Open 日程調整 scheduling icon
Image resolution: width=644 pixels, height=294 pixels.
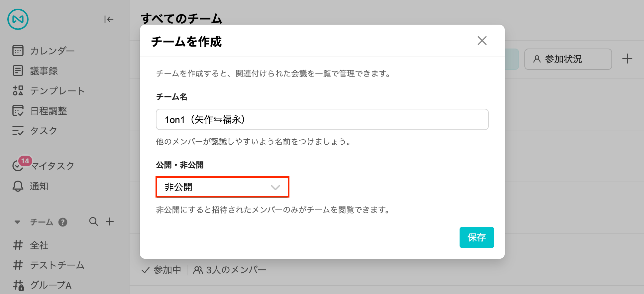click(x=18, y=111)
